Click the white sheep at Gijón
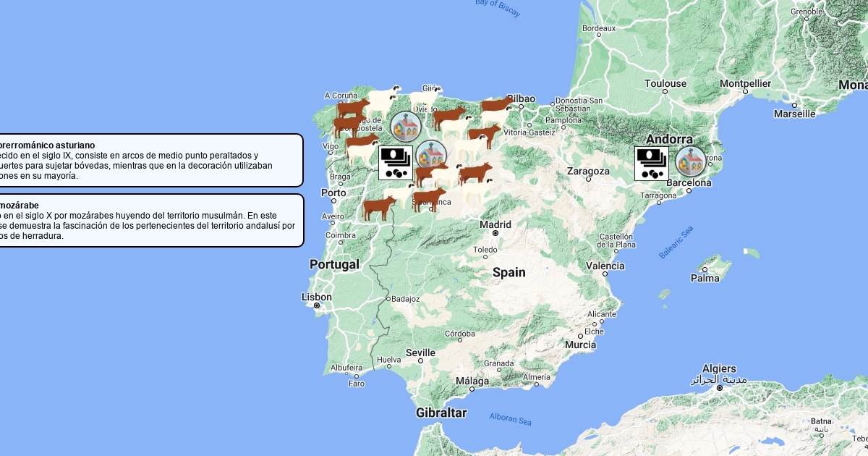Screen dimensions: 868x456 425,97
